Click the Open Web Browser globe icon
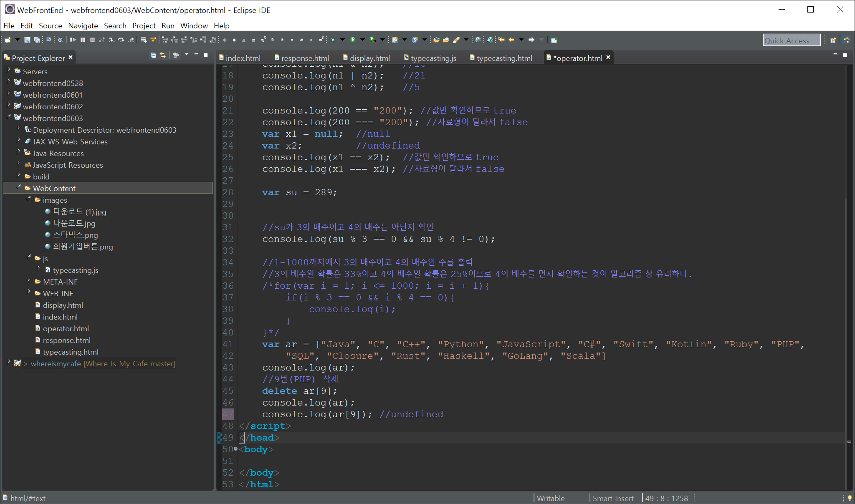 click(x=478, y=40)
